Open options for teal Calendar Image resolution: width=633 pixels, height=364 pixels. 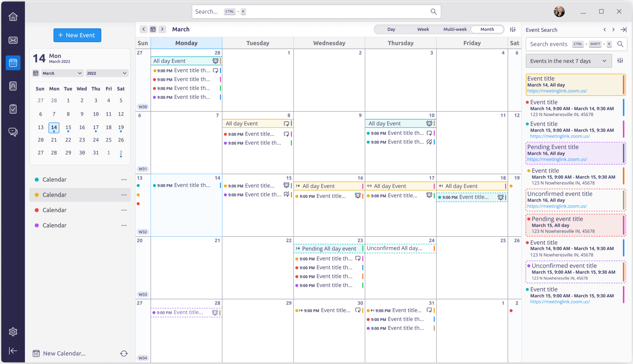[124, 180]
